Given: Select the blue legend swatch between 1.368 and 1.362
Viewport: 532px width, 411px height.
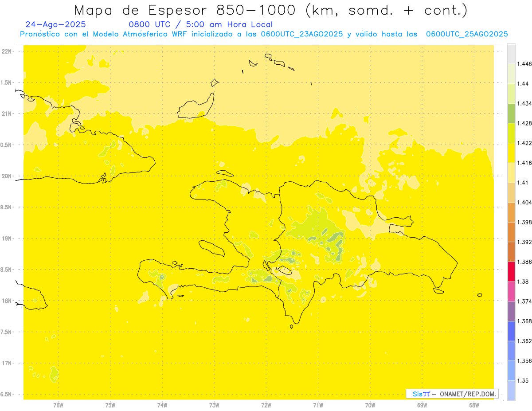Looking at the screenshot, I should pos(511,331).
